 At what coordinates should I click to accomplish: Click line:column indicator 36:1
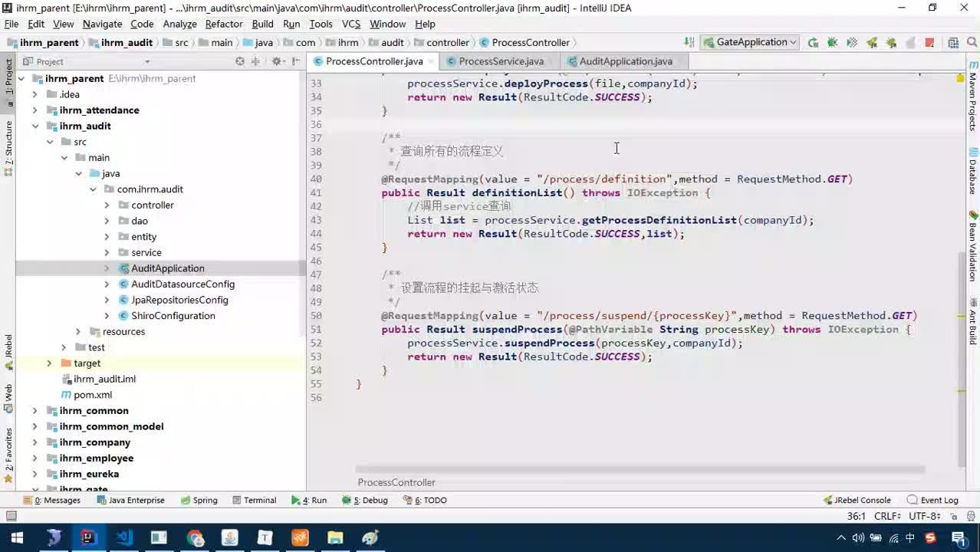tap(857, 516)
